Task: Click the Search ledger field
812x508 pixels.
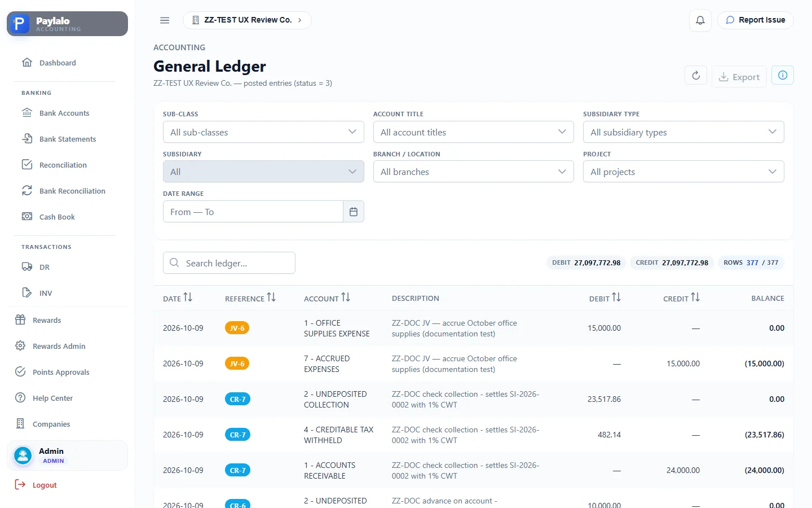Action: [x=229, y=263]
